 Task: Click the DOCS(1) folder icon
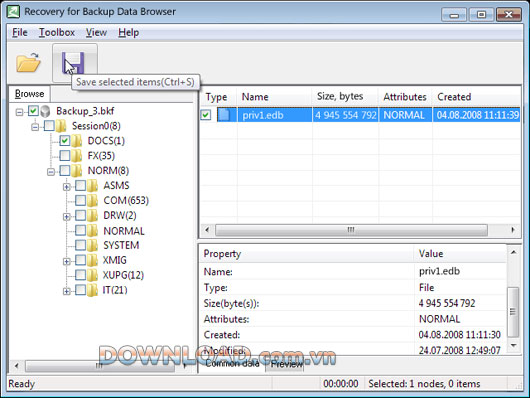77,141
